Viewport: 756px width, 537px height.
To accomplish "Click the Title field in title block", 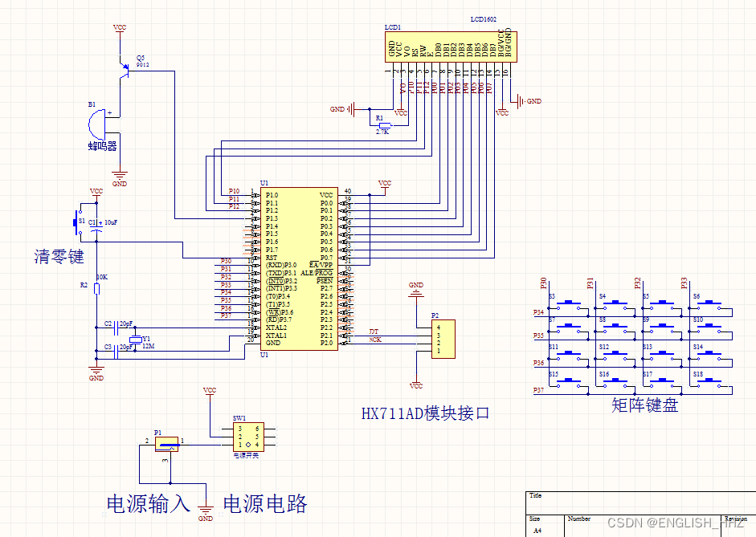I will point(535,495).
